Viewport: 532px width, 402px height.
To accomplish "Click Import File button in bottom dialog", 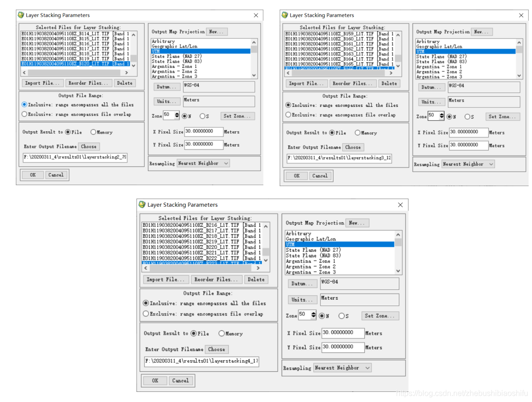I will click(165, 279).
